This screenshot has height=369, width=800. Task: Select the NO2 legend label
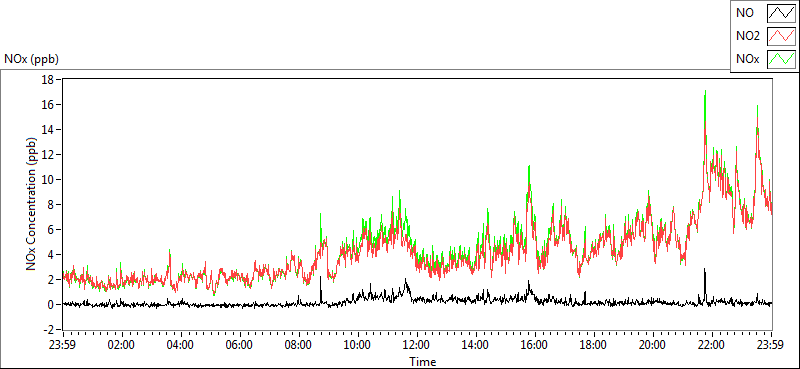pos(748,36)
